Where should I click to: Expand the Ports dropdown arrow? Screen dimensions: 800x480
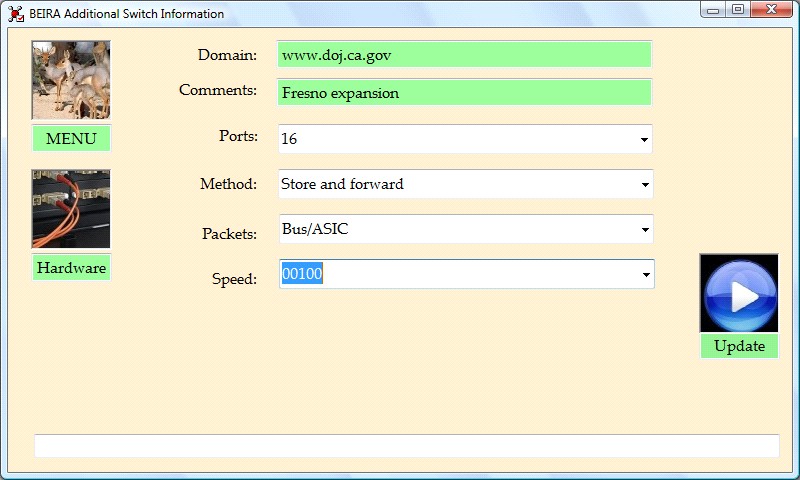644,140
